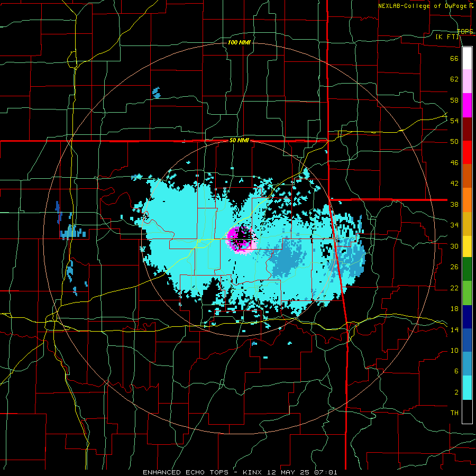Click the "34" legend value
Viewport: 476px width, 476px height.
coord(454,225)
